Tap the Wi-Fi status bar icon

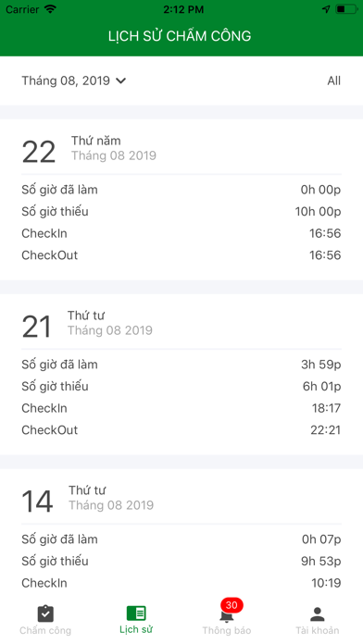pyautogui.click(x=51, y=9)
